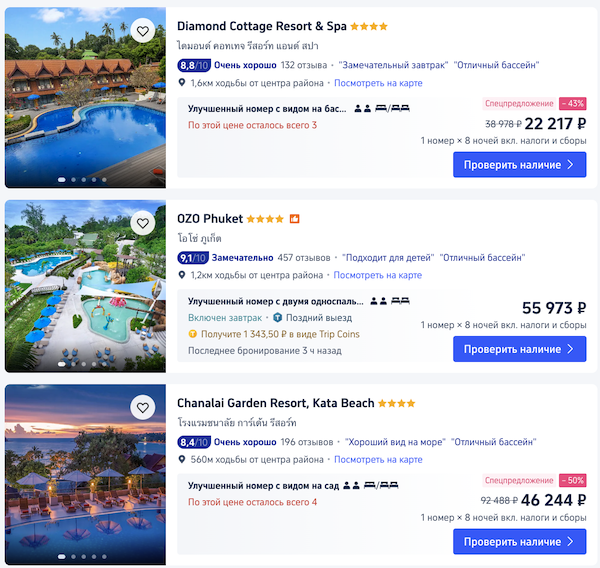Click the Trip Coins coin icon
The image size is (600, 568).
point(192,334)
